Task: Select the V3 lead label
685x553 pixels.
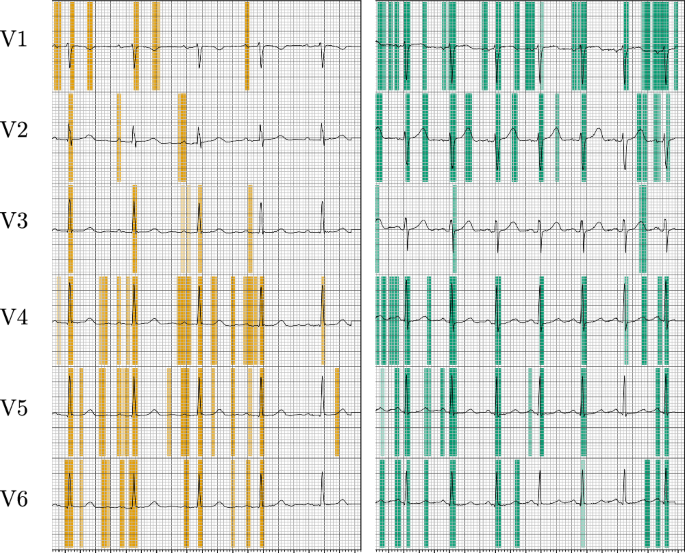Action: (x=14, y=221)
